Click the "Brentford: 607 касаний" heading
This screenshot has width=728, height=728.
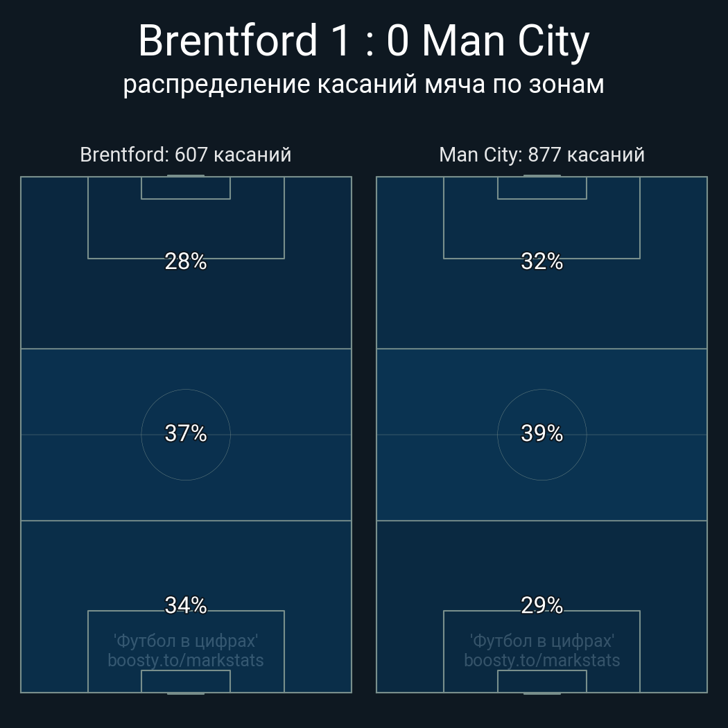point(186,155)
